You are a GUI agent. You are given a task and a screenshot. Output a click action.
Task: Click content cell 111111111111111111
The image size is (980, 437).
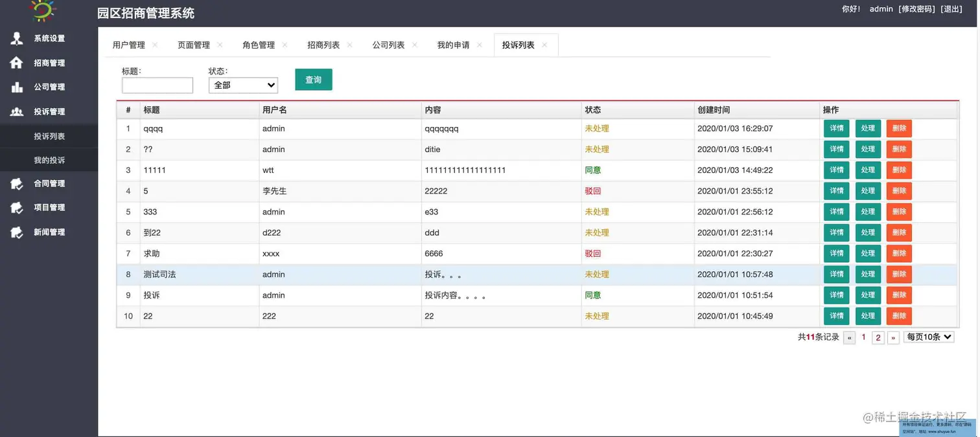tap(465, 170)
